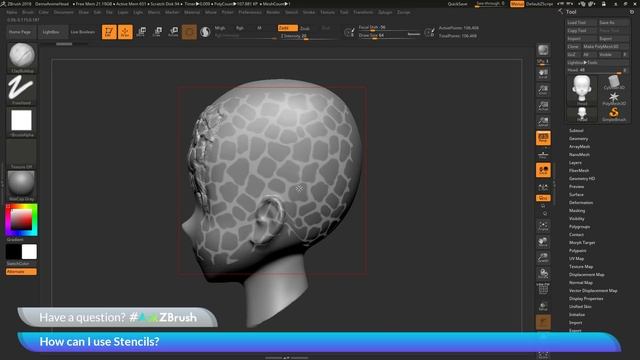Open the Preferences menu
This screenshot has height=360, width=640.
pyautogui.click(x=250, y=12)
